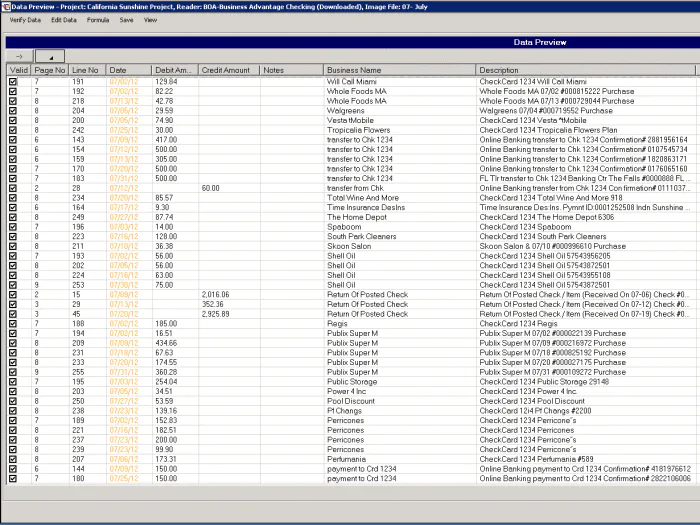700x525 pixels.
Task: Click Notes cell in Tropicalia Flowers row
Action: click(292, 130)
